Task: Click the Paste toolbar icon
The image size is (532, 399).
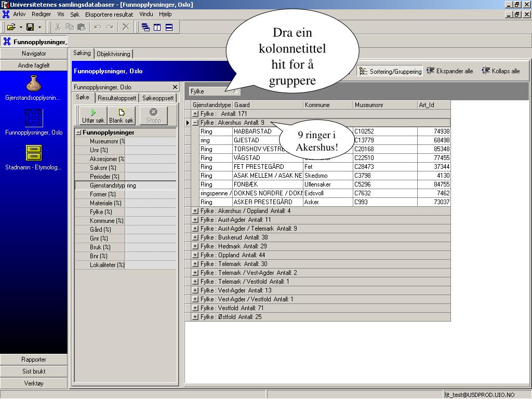Action: coord(82,27)
